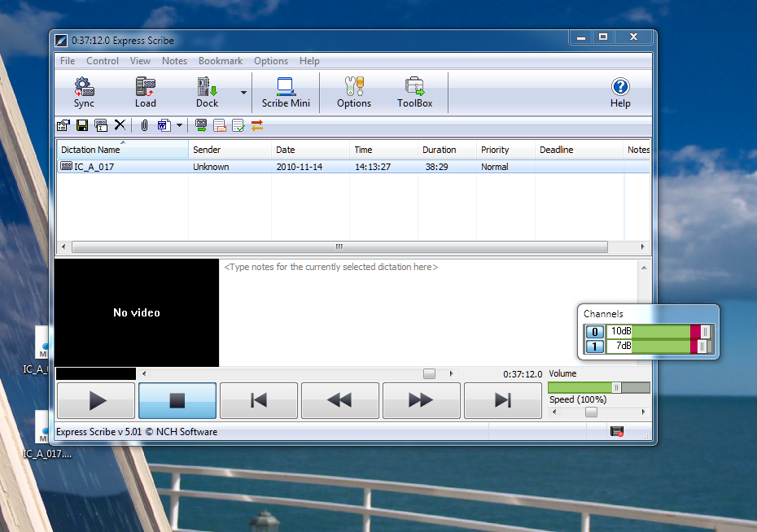Click the document with green checkmark icon

click(x=238, y=126)
